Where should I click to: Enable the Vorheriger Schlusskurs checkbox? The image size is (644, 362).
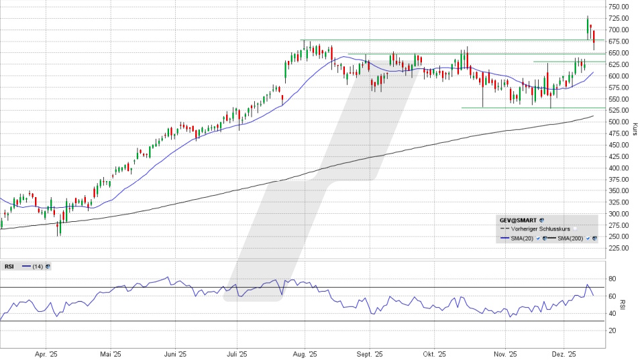tap(575, 229)
